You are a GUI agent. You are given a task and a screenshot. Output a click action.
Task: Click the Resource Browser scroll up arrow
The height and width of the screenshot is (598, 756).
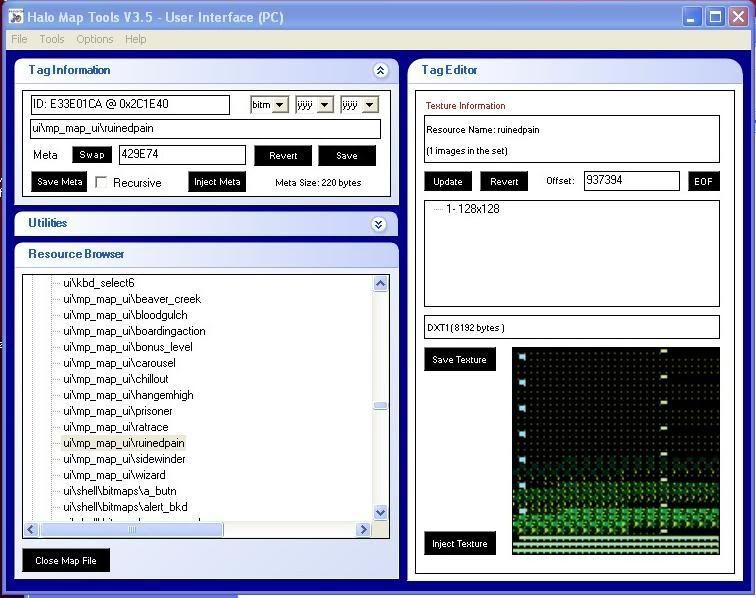380,284
